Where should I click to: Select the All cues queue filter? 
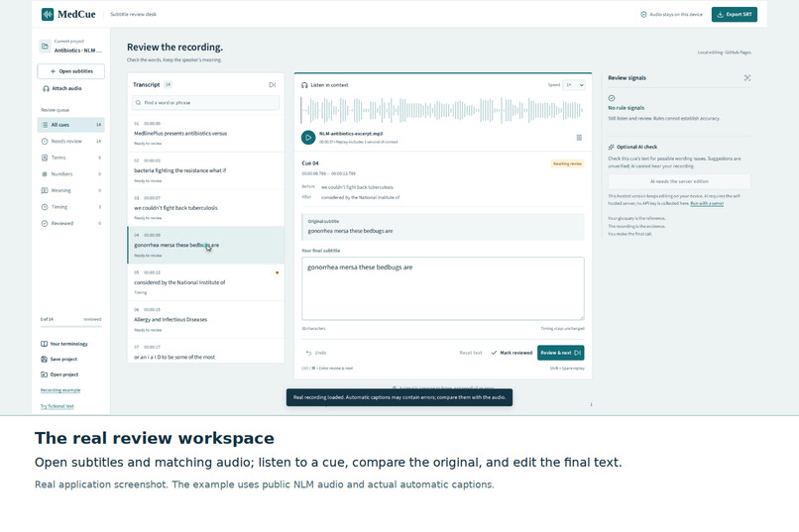tap(70, 125)
